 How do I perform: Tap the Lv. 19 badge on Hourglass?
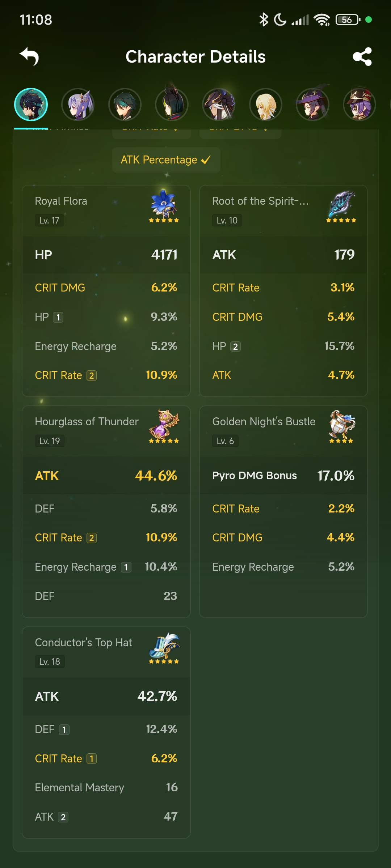[50, 441]
